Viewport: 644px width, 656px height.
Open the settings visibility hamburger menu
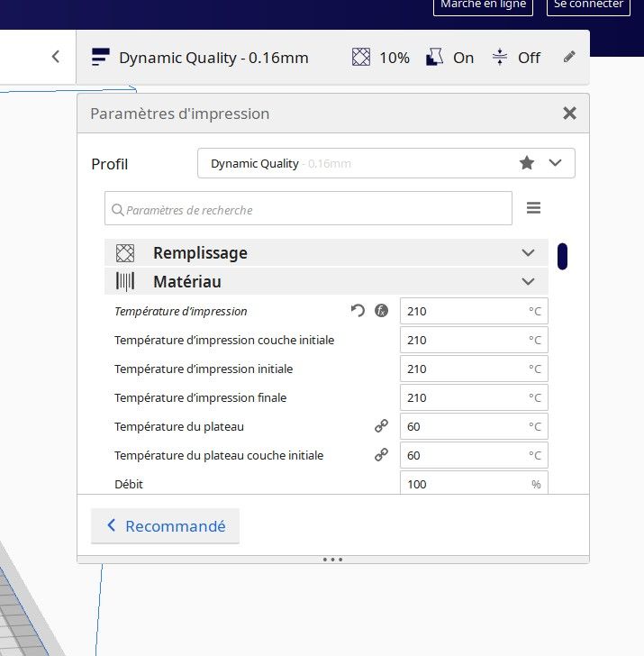click(533, 207)
